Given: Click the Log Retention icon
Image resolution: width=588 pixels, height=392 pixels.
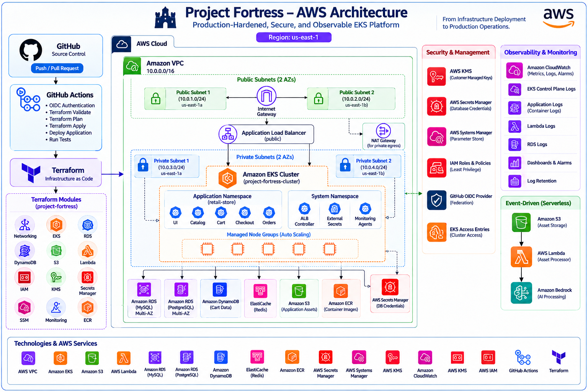Looking at the screenshot, I should [x=514, y=181].
